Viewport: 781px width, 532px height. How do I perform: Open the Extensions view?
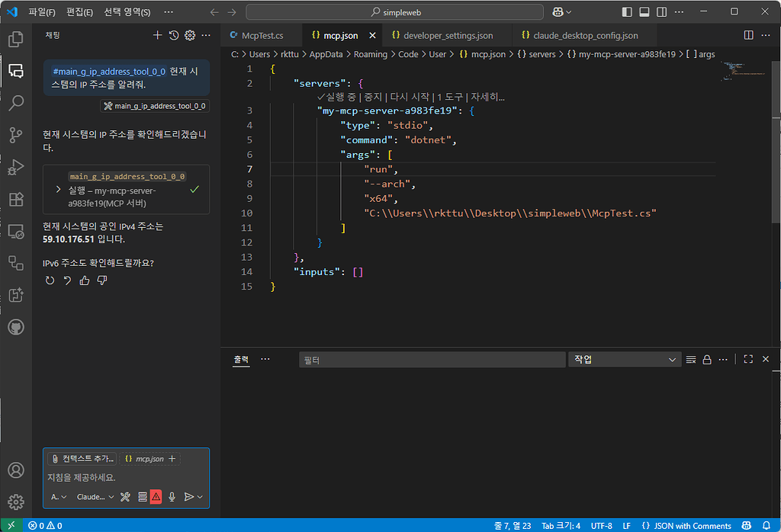[x=16, y=199]
